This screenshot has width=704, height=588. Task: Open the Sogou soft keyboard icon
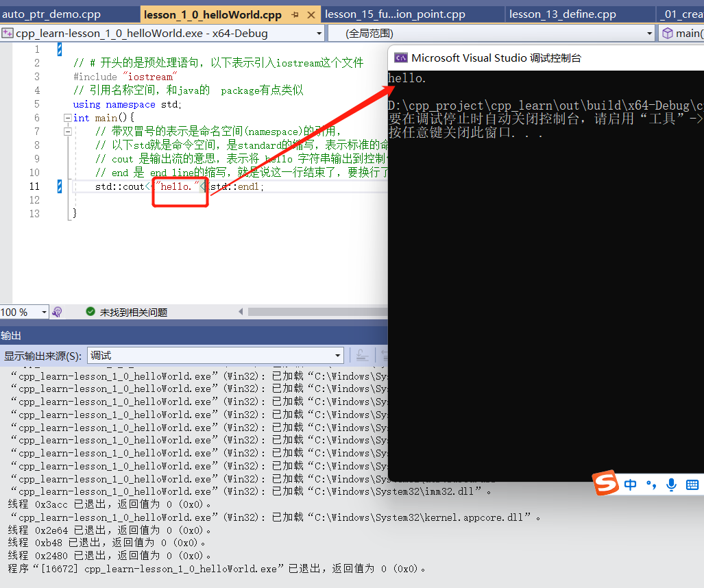pos(692,485)
